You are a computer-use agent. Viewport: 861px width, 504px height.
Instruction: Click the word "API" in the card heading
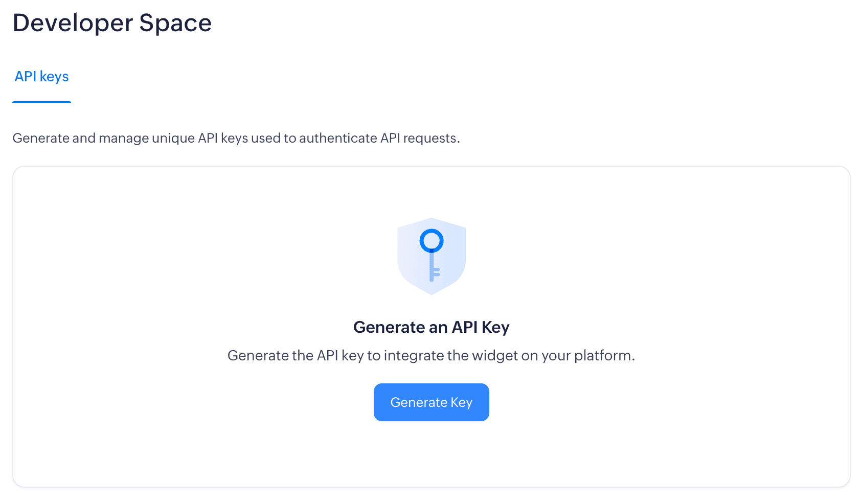(x=464, y=327)
